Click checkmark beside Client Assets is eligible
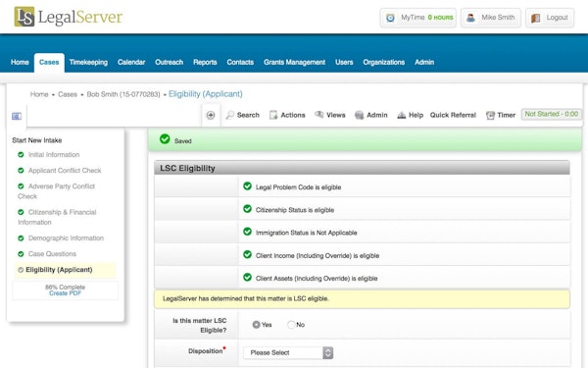Viewport: 588px width, 368px height. 247,278
